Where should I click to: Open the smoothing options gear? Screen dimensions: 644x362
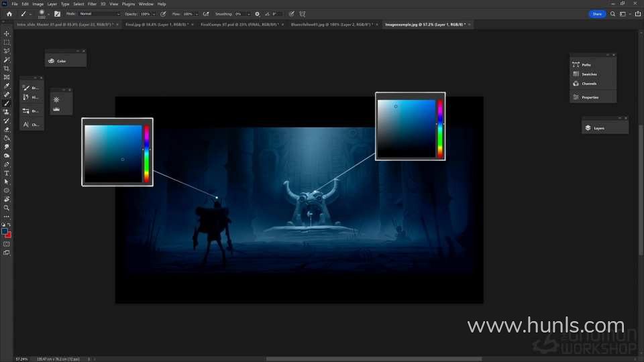click(x=257, y=14)
